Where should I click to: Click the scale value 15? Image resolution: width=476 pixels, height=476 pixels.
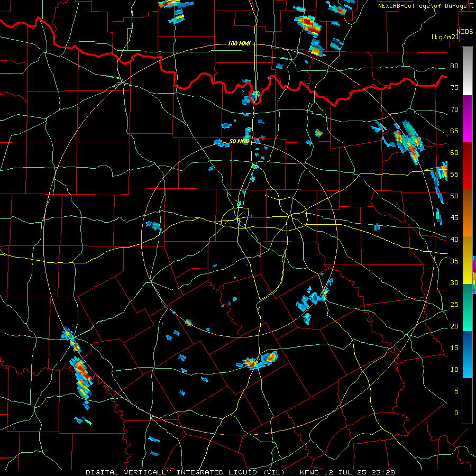(454, 347)
